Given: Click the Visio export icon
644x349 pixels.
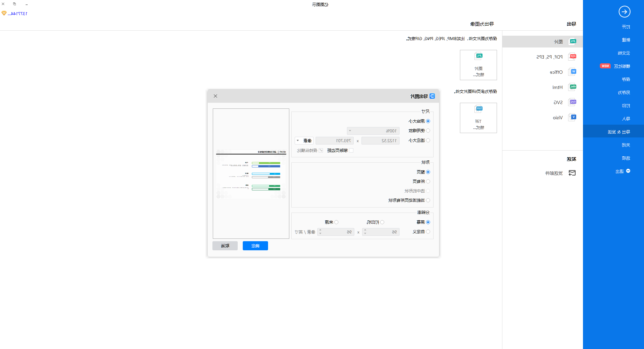Looking at the screenshot, I should click(573, 117).
